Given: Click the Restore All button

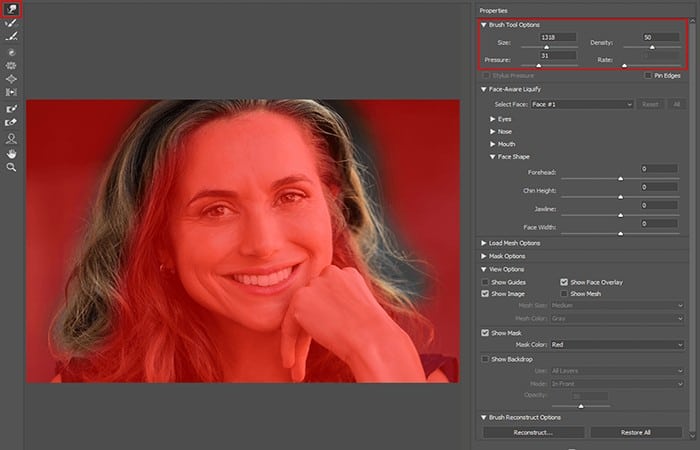Looking at the screenshot, I should 636,433.
